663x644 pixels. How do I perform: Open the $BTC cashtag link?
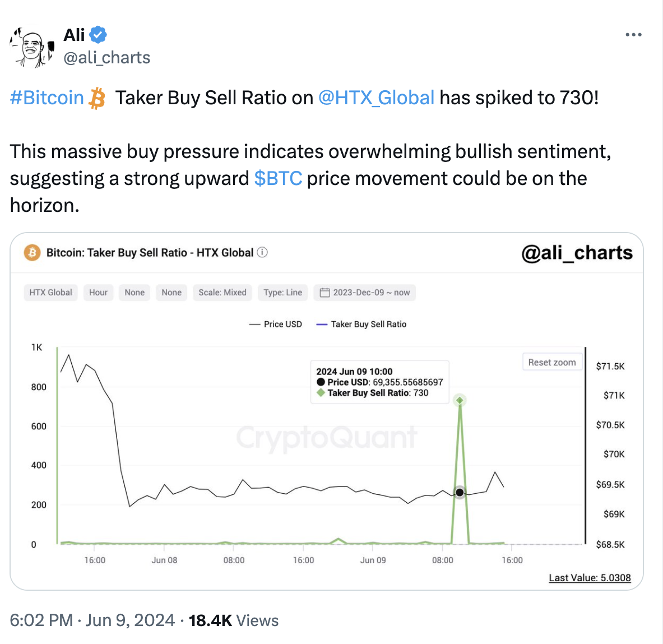[278, 178]
